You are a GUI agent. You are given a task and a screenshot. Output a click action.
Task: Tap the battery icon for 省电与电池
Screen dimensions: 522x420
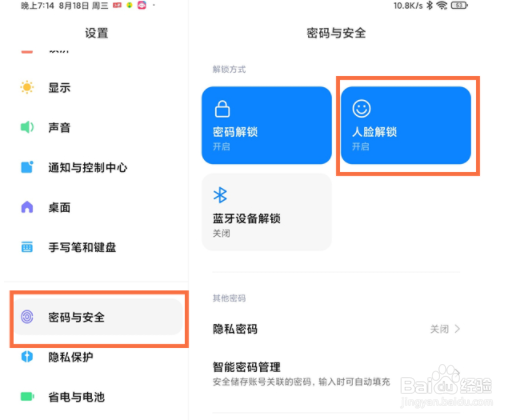coord(27,397)
